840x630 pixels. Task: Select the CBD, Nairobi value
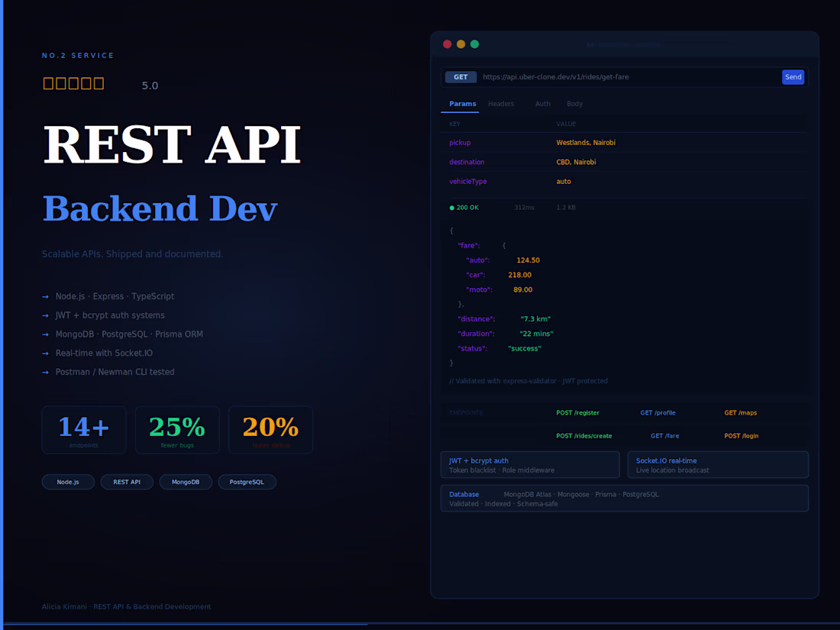tap(576, 162)
